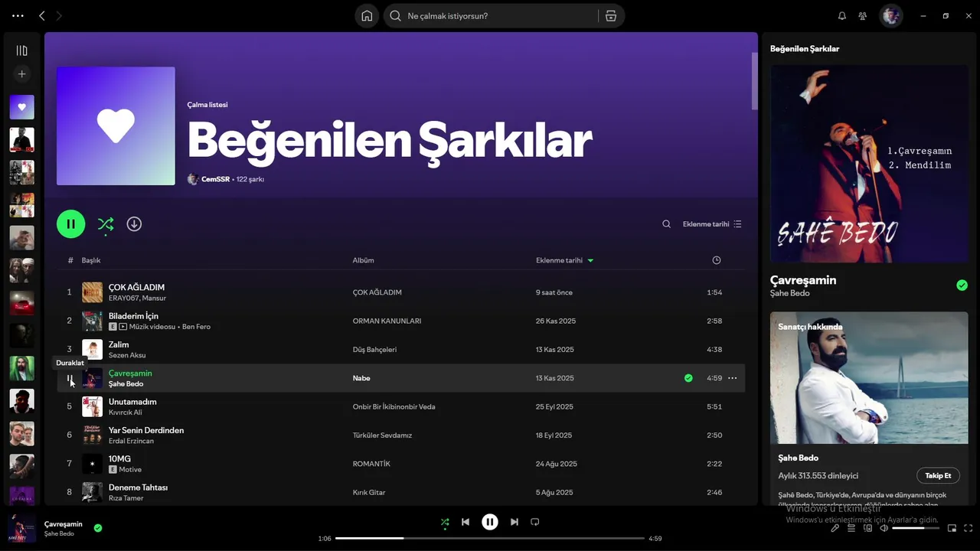Sort by the Albüm column header

tap(363, 260)
